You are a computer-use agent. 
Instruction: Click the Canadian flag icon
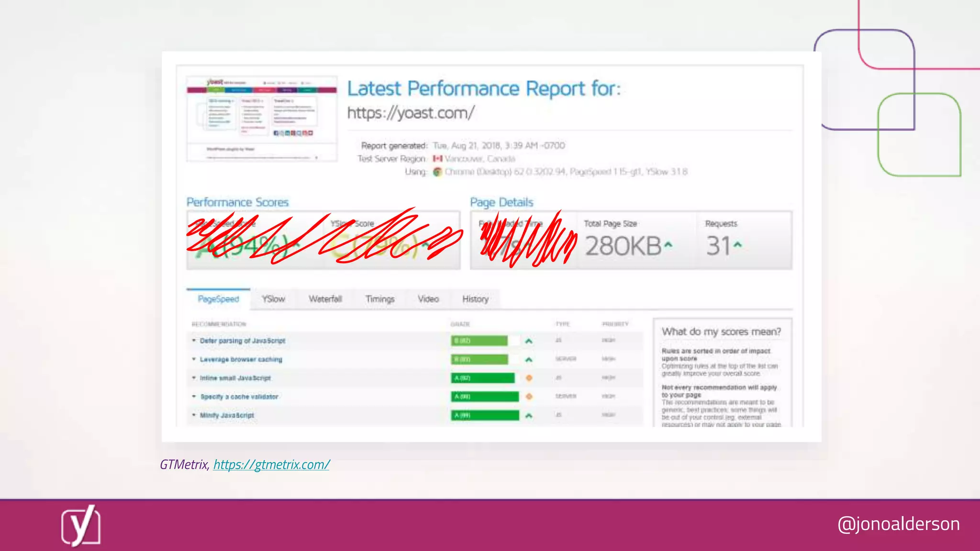pyautogui.click(x=437, y=158)
